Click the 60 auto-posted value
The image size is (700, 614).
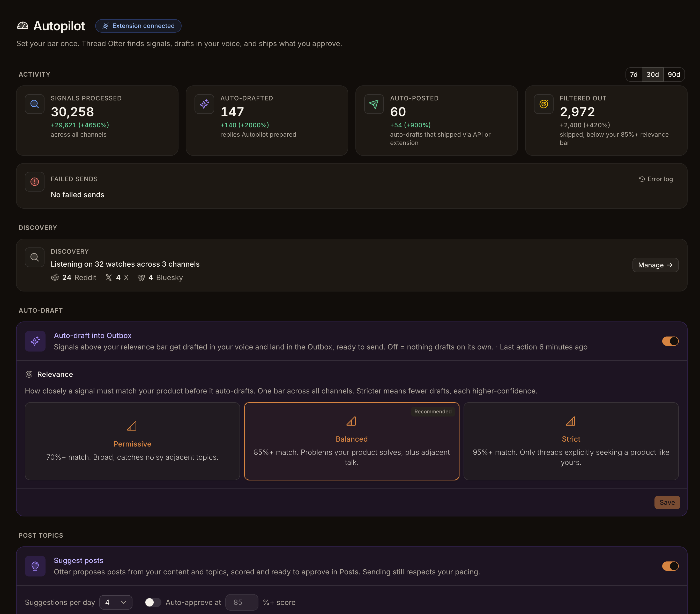pyautogui.click(x=398, y=112)
